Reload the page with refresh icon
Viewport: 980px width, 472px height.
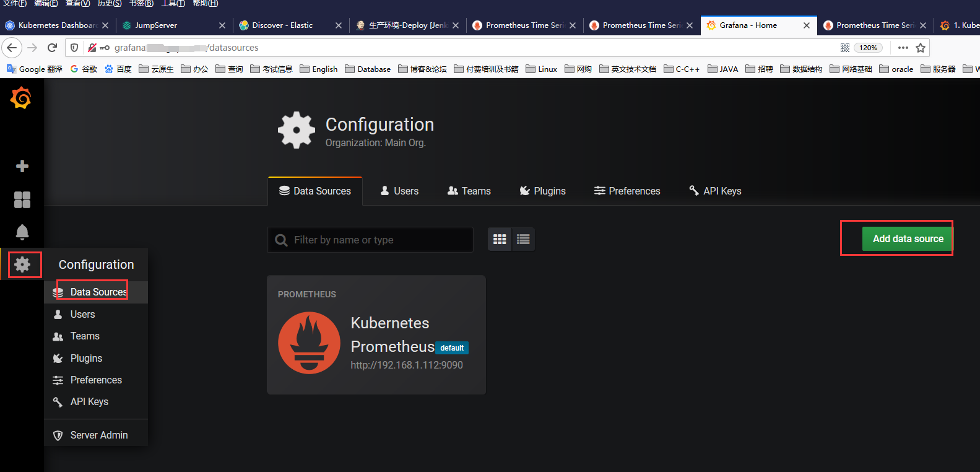(x=53, y=48)
